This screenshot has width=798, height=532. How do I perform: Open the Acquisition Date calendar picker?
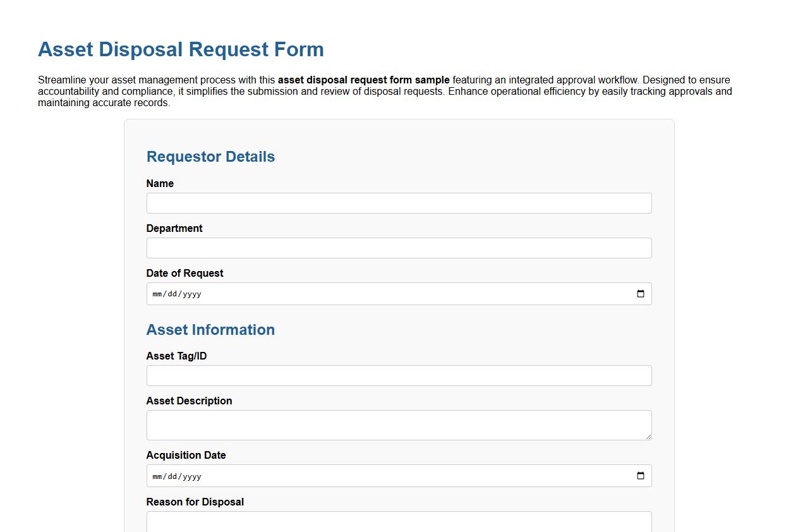coord(641,476)
